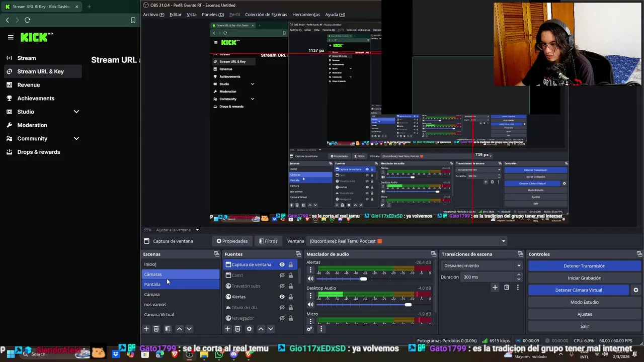644x362 pixels.
Task: Undock the Controles panel
Action: pos(639,254)
